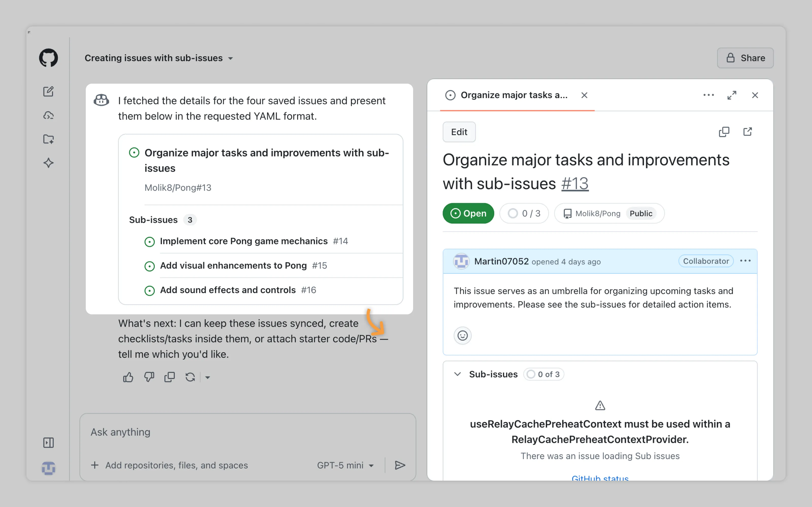Open panel more options ellipsis menu
Viewport: 812px width, 507px height.
pos(708,95)
